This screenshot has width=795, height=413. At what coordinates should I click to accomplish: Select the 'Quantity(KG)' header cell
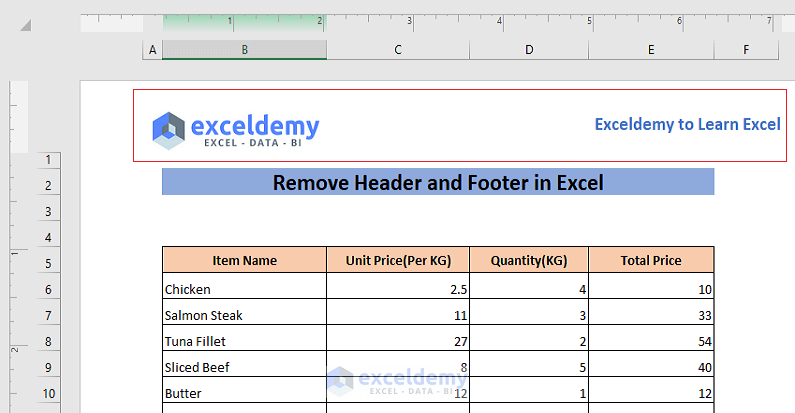point(528,260)
